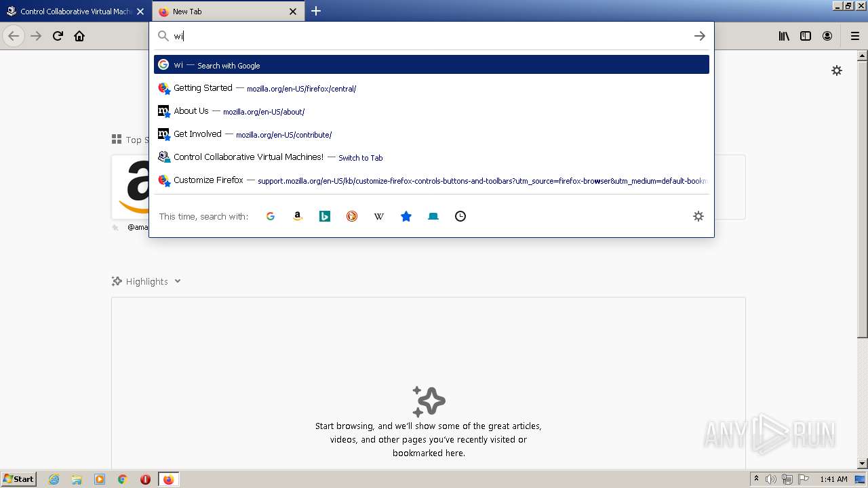Search this time with Bing icon
The width and height of the screenshot is (868, 488).
click(325, 216)
